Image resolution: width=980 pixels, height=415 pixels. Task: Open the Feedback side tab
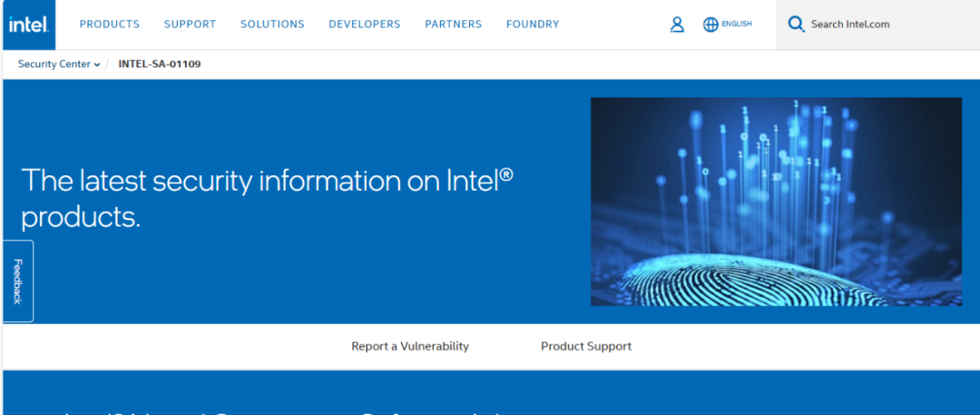click(18, 281)
